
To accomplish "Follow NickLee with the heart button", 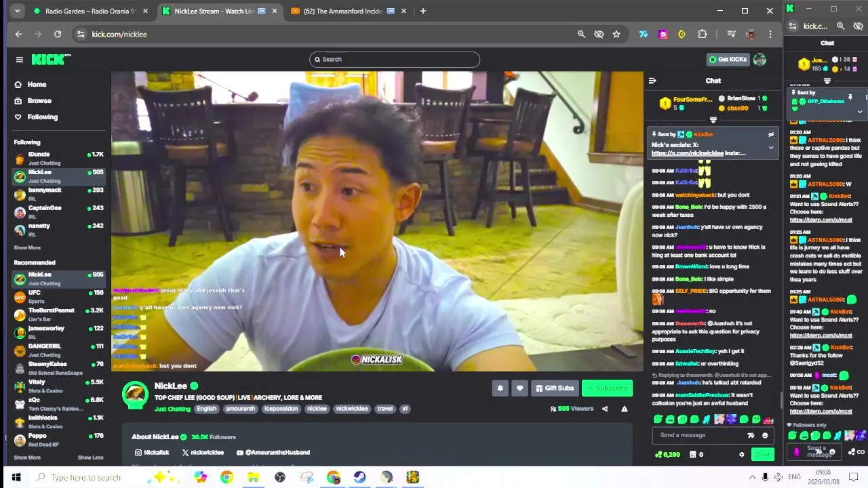I will coord(519,388).
